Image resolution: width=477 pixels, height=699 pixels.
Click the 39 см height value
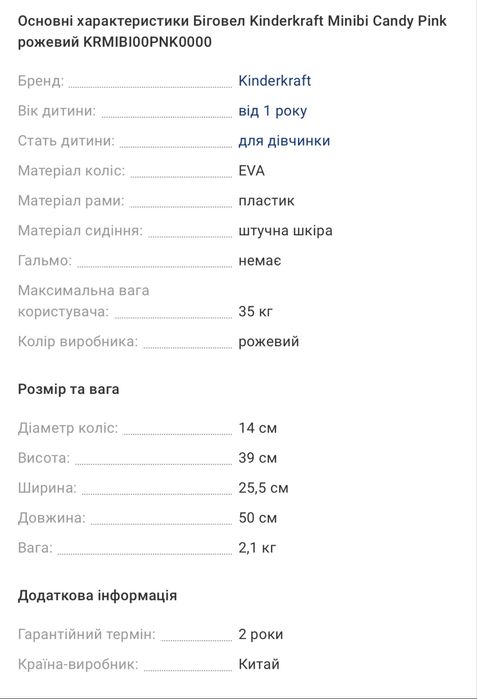point(258,458)
